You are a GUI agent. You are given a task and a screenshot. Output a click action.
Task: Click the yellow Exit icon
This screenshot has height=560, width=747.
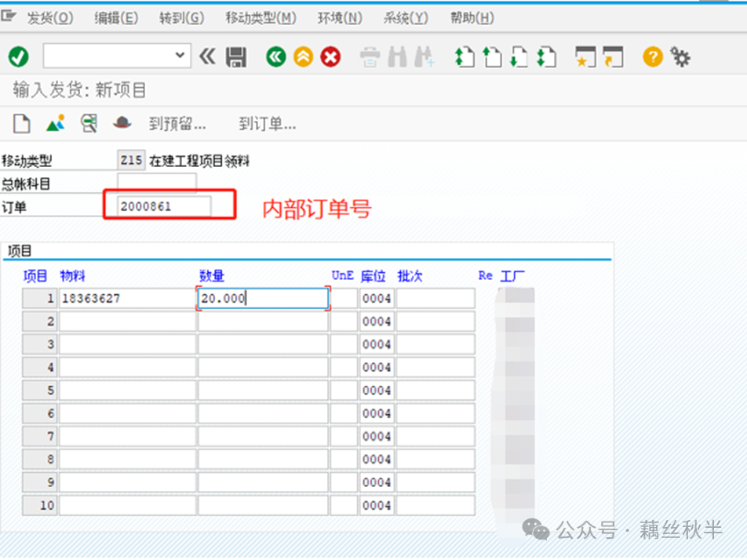[x=304, y=56]
